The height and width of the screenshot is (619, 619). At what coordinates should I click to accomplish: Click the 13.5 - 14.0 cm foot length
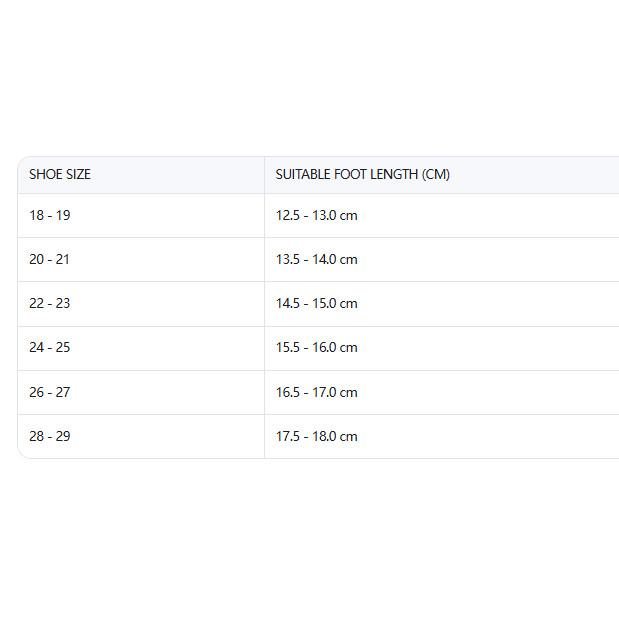pos(317,259)
